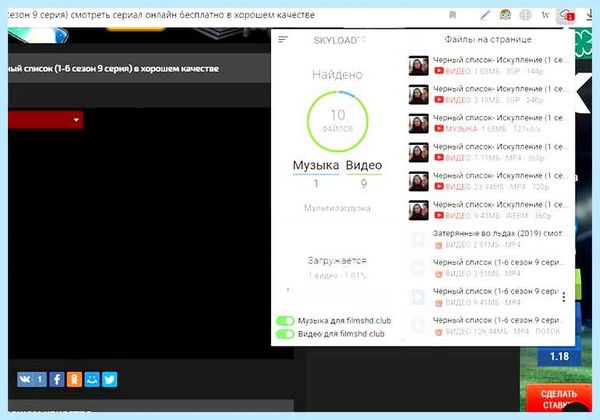Share the page via Facebook icon
The image size is (600, 420).
pos(57,379)
